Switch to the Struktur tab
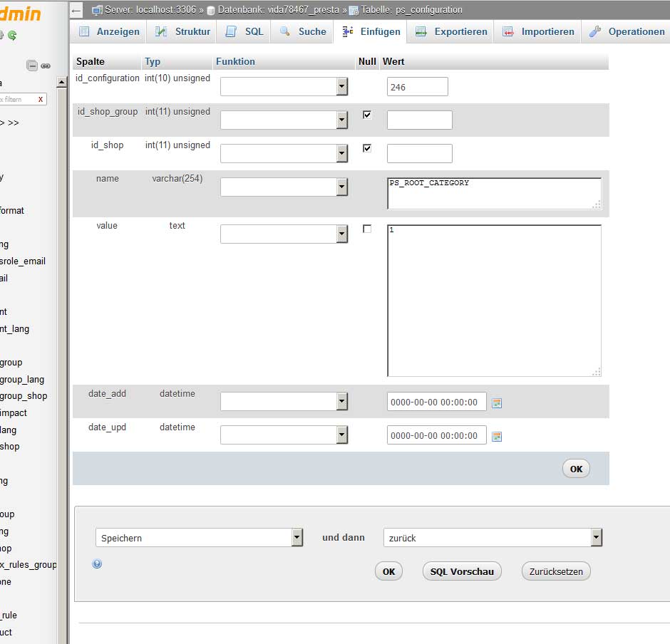 pos(182,31)
